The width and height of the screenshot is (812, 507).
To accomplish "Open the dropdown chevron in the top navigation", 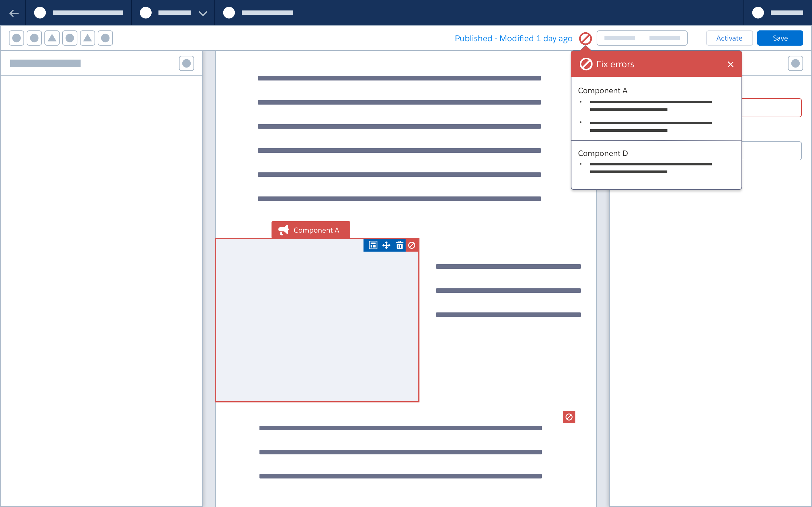I will click(203, 13).
